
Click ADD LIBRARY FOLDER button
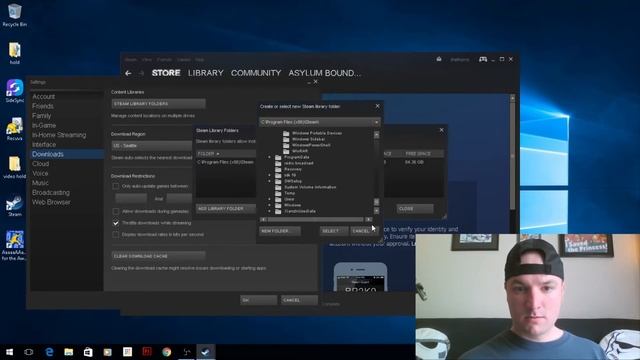point(226,209)
